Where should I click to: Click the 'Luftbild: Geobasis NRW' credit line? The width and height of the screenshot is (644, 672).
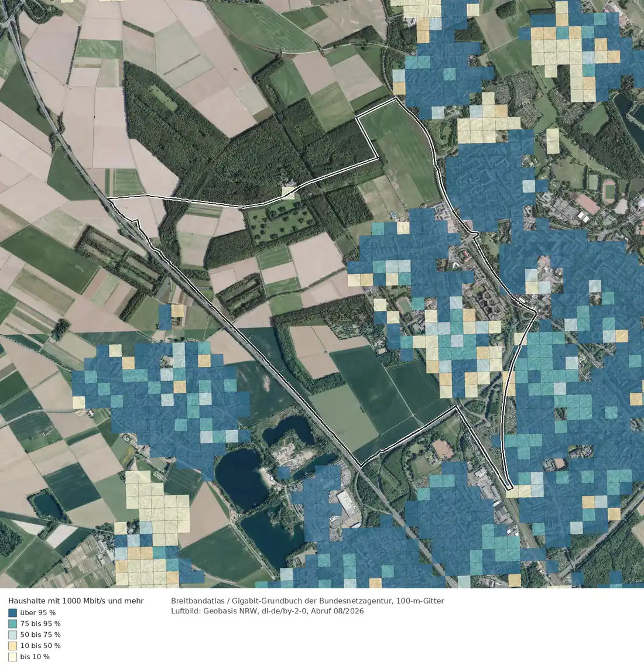[267, 611]
